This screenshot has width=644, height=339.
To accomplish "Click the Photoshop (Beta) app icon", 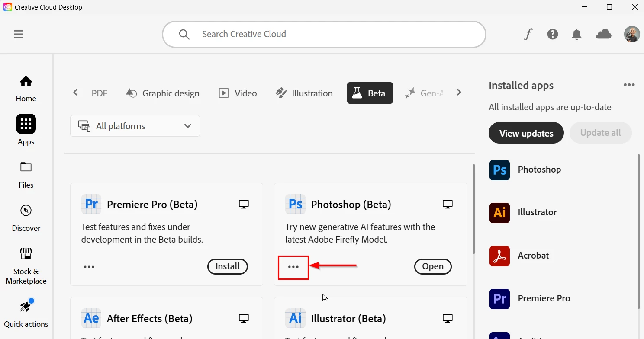I will [x=295, y=204].
